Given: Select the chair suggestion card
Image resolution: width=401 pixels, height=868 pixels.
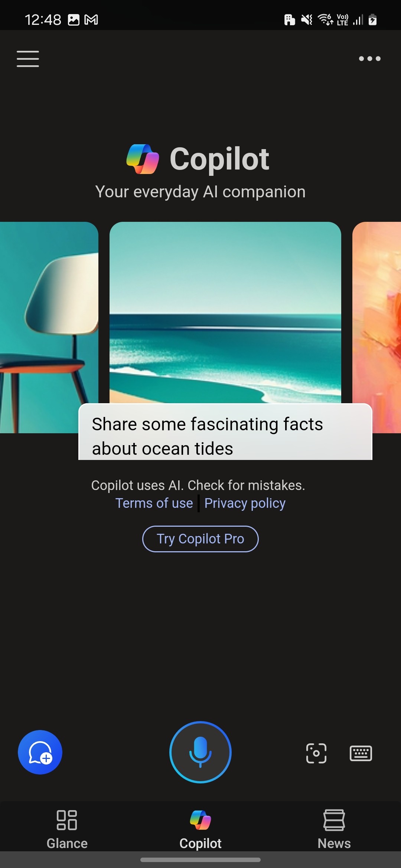Looking at the screenshot, I should [x=49, y=327].
